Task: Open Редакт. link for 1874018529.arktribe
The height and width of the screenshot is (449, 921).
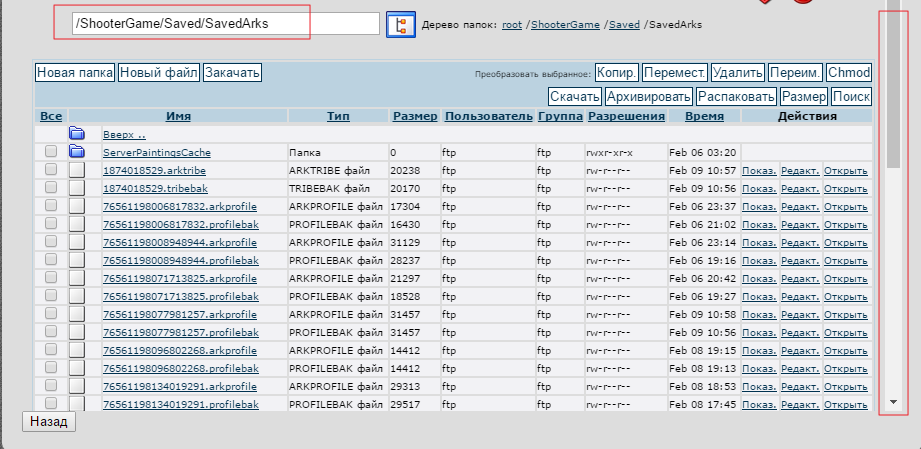Action: [x=799, y=171]
